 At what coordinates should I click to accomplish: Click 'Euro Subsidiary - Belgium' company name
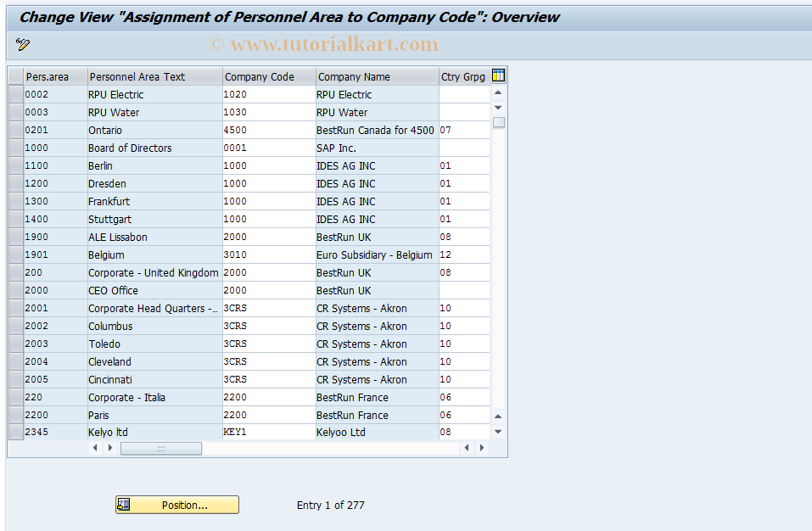pos(374,254)
